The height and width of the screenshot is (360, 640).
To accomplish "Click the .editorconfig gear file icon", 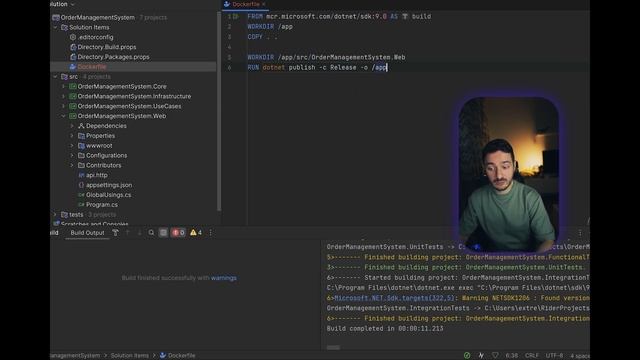I will (73, 37).
